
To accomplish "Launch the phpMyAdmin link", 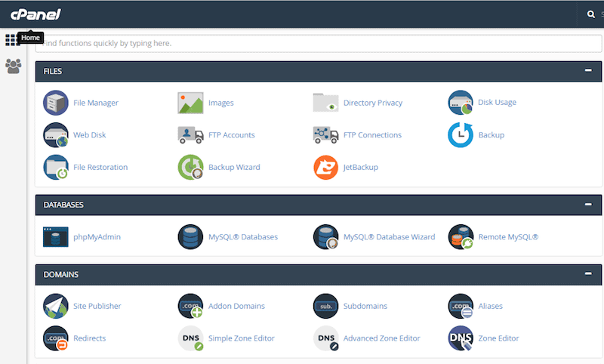I will tap(97, 237).
